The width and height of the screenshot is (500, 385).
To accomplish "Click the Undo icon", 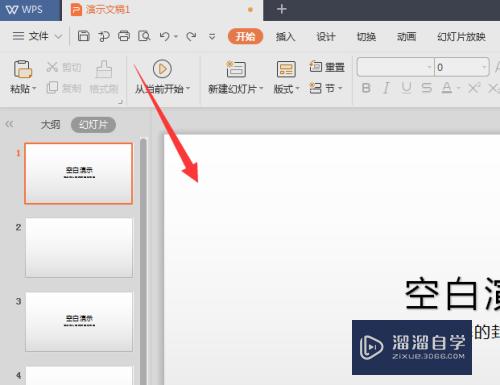I will (x=165, y=36).
